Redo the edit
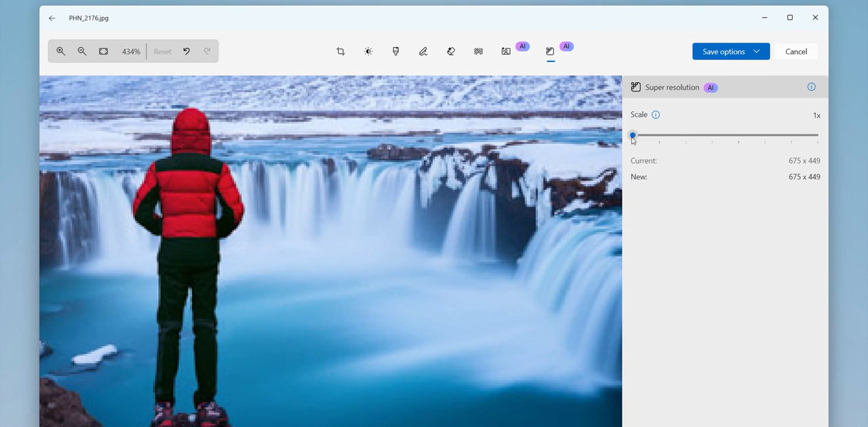This screenshot has width=868, height=427. coord(208,52)
